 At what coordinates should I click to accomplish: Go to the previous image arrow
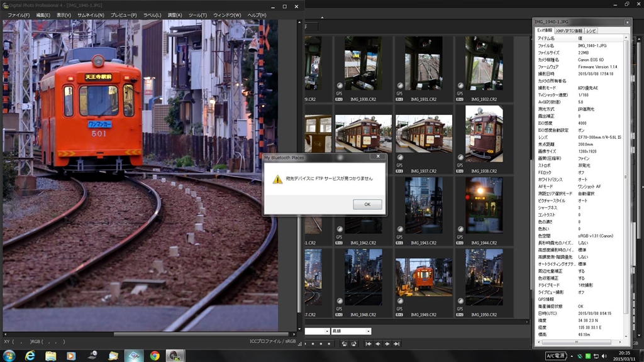[x=377, y=344]
